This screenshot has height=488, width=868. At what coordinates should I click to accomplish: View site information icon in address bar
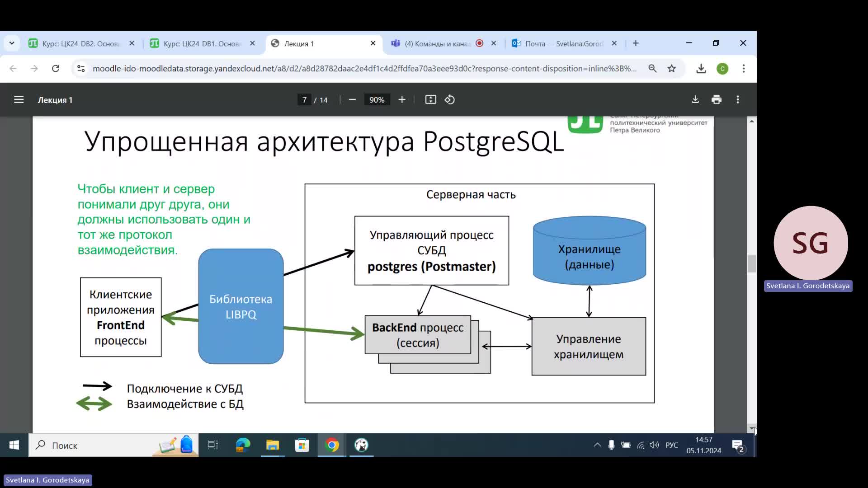(x=81, y=69)
